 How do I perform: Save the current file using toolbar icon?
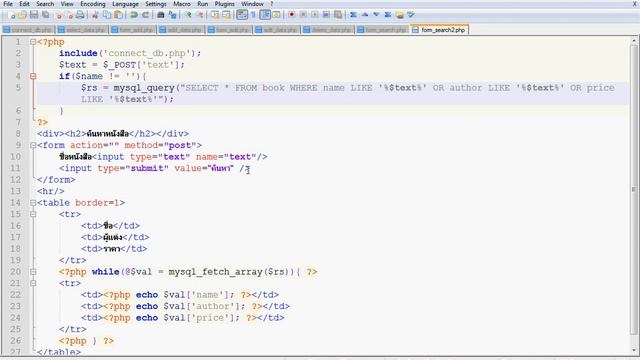pos(34,15)
